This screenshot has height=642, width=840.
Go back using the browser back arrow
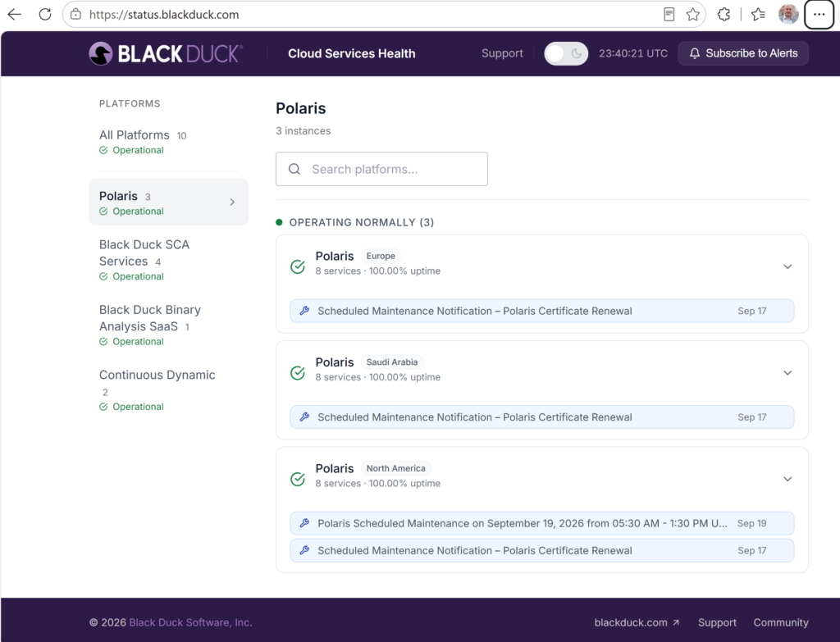point(15,15)
